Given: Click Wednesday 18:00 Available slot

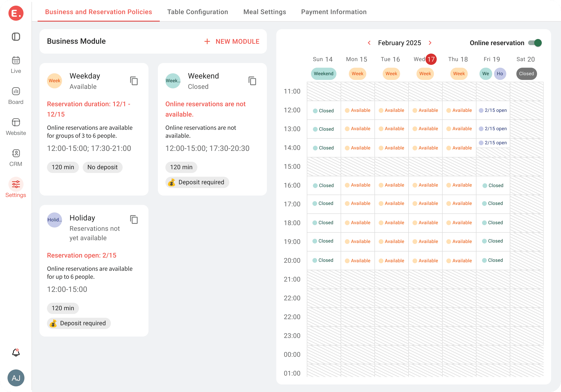Looking at the screenshot, I should point(425,223).
